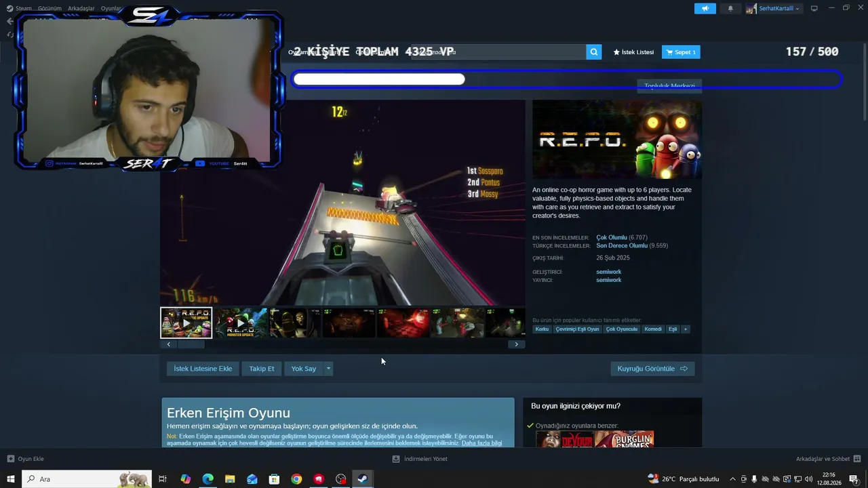Open the semiwork publisher link
The height and width of the screenshot is (488, 868).
[609, 280]
